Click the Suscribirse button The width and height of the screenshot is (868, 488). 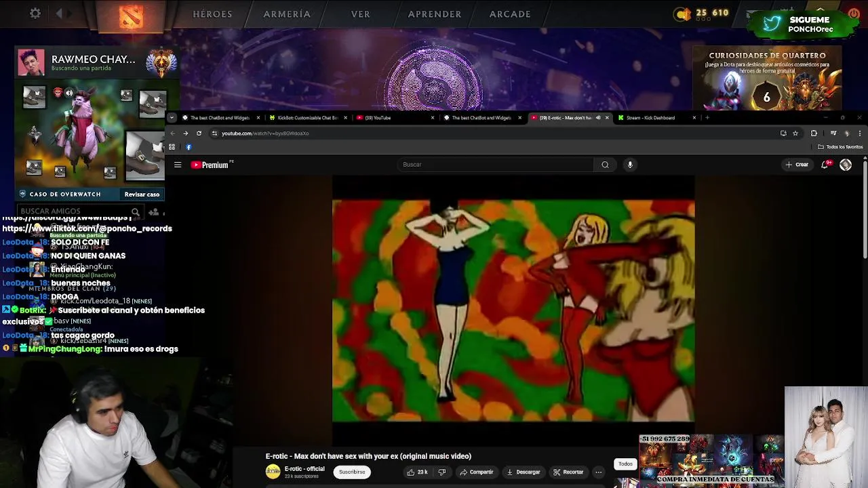tap(352, 472)
